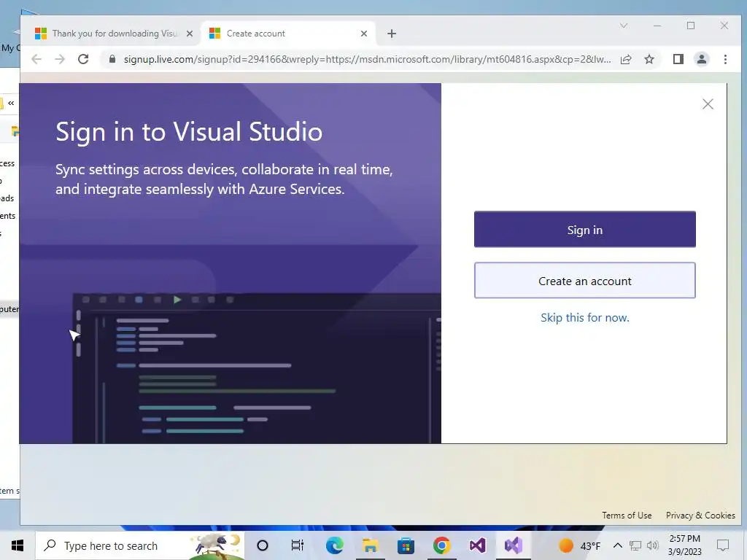Close the Visual Studio sign-in dialog
This screenshot has width=747, height=560.
[x=708, y=104]
